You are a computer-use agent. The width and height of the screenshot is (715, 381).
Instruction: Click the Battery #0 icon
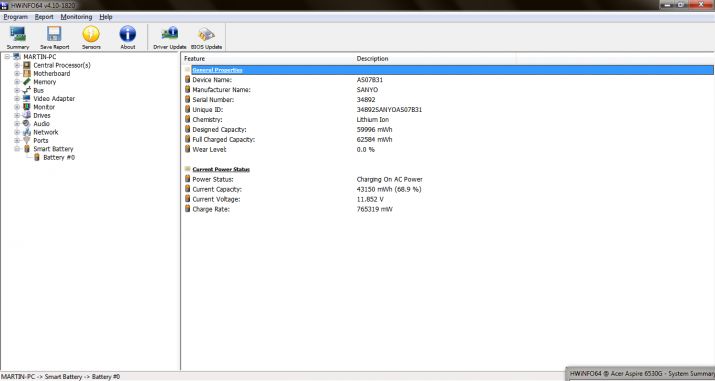pos(37,157)
